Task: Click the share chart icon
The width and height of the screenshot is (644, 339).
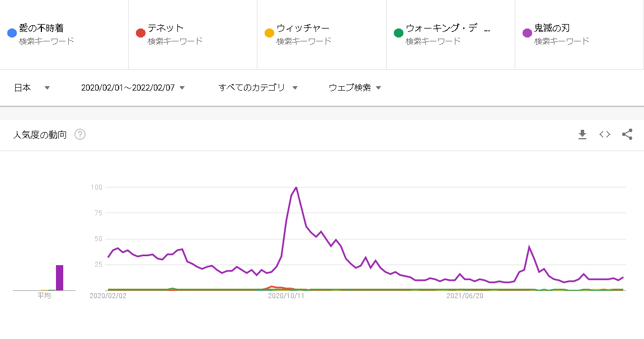Action: [627, 134]
